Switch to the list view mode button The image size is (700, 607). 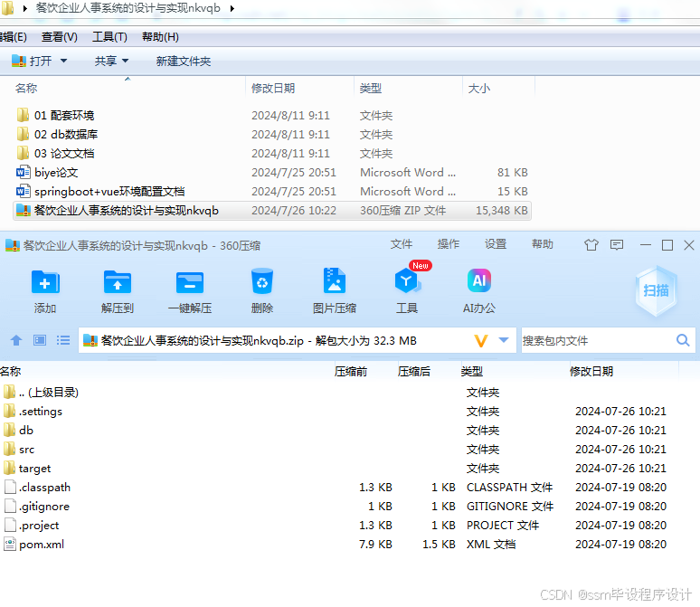(63, 340)
